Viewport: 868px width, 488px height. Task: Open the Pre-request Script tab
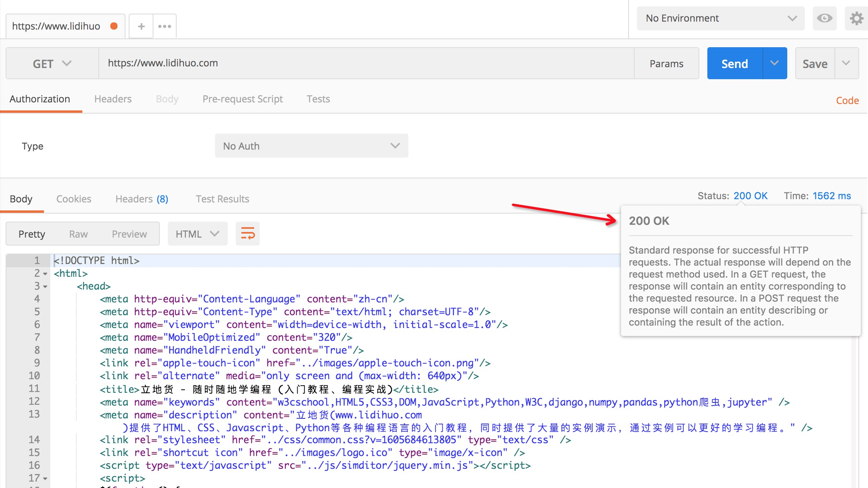coord(243,99)
